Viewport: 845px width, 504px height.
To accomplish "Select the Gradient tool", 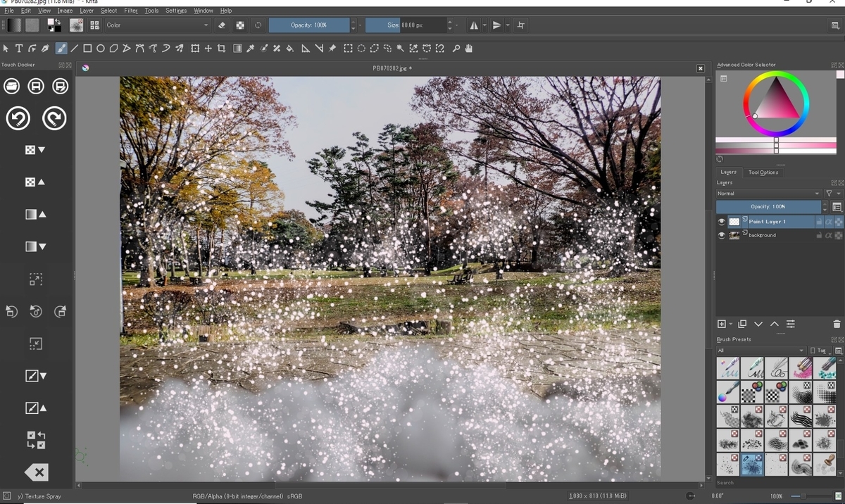I will point(237,49).
